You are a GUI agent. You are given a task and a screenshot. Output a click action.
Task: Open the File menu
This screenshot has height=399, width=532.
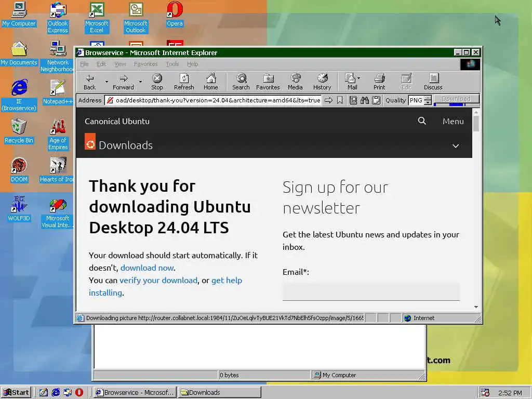(x=84, y=64)
